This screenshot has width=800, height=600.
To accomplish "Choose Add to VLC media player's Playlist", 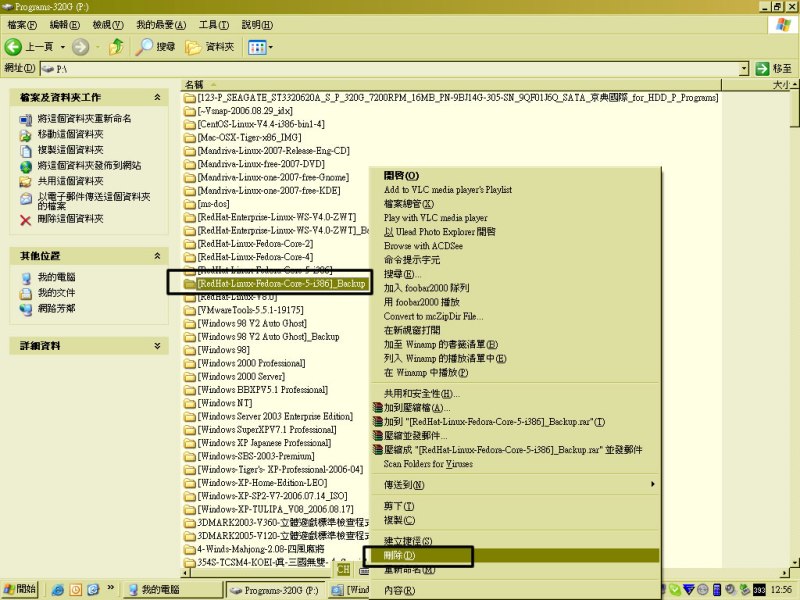I will point(515,190).
